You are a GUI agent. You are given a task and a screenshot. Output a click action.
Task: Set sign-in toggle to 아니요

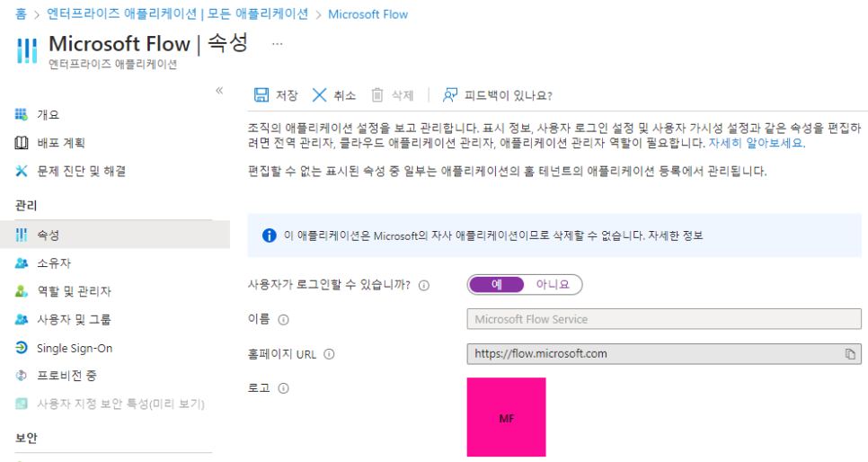coord(553,285)
